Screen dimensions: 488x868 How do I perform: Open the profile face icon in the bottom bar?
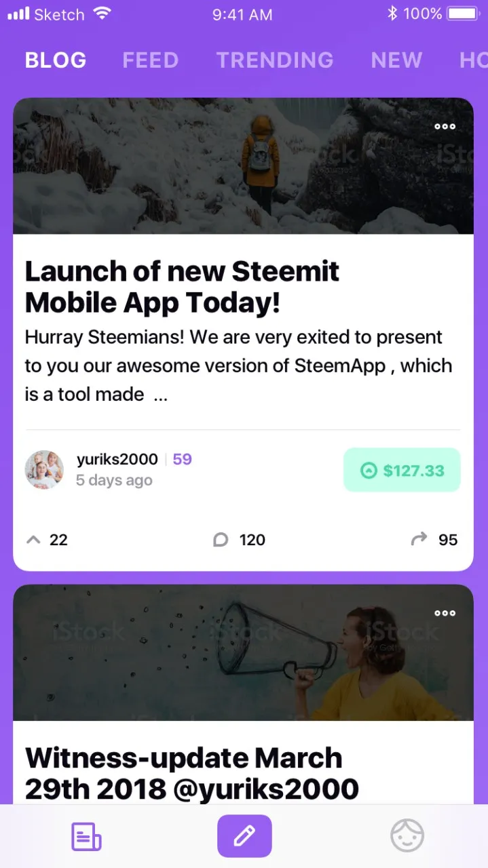pos(407,835)
